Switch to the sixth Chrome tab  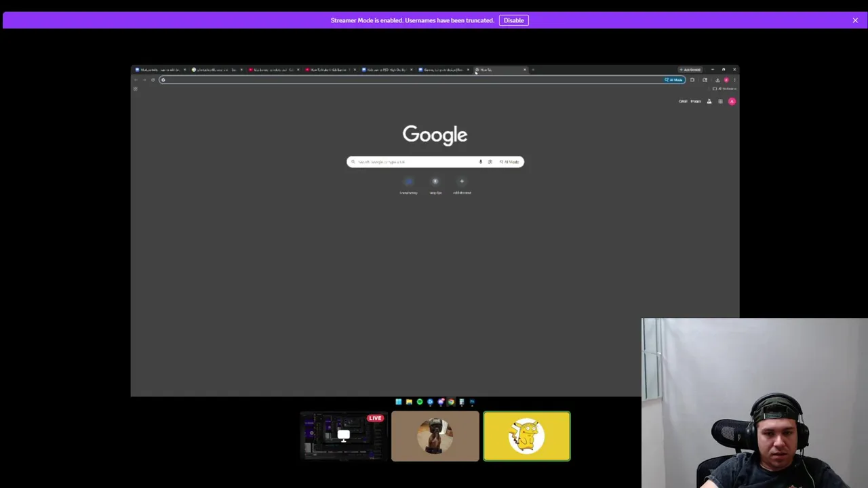tap(443, 70)
